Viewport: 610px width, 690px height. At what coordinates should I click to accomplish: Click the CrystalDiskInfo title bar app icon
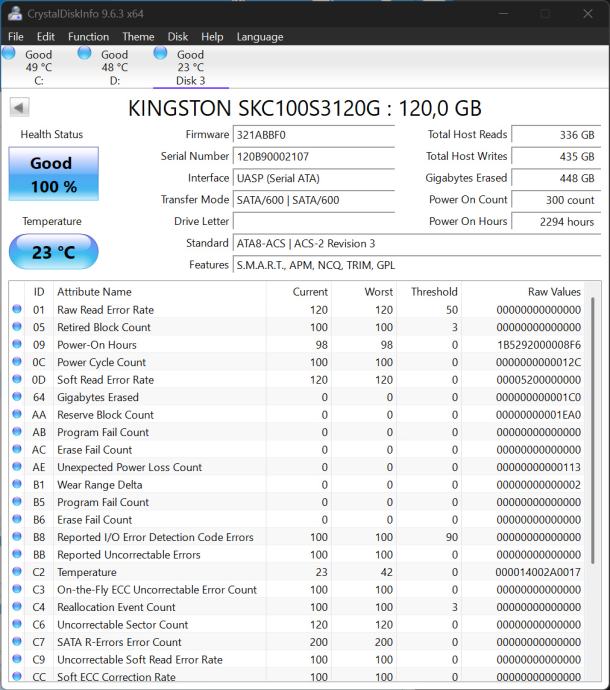pos(16,14)
